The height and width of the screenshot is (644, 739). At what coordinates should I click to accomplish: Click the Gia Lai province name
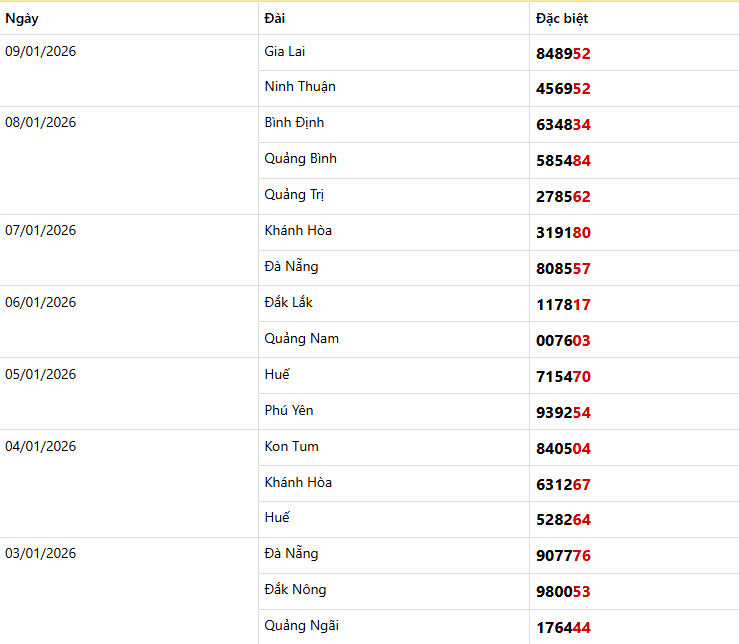(284, 51)
